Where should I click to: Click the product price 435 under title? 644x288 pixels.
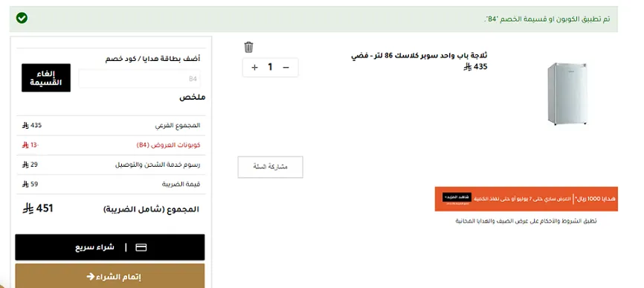click(476, 66)
